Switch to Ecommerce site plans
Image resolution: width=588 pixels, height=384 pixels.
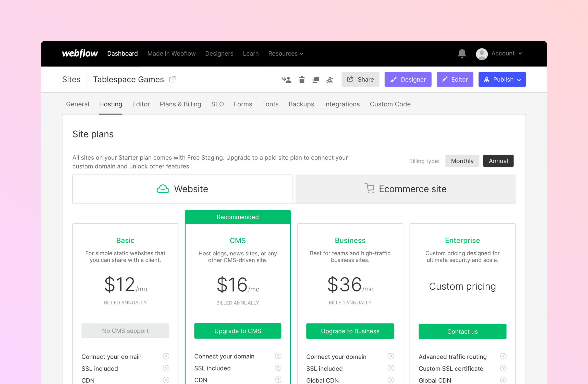coord(405,189)
